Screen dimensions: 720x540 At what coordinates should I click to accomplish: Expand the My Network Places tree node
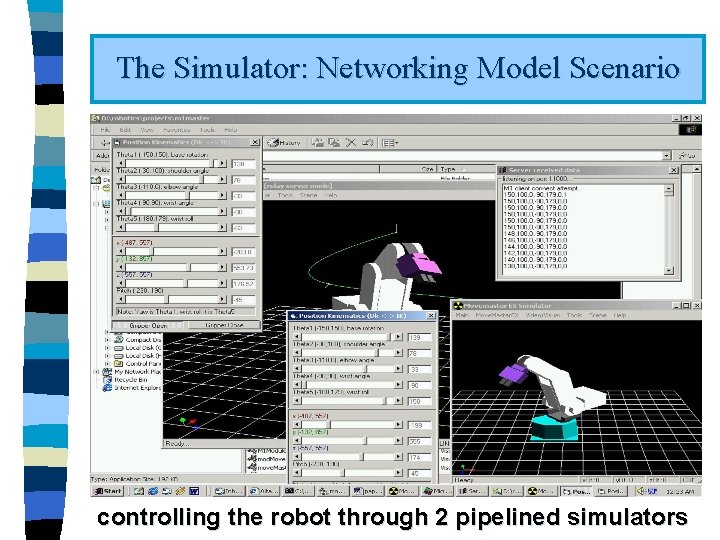[x=97, y=371]
